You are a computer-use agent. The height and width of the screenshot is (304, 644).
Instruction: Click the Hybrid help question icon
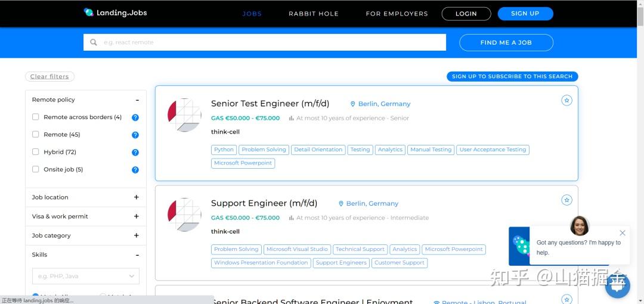(135, 153)
